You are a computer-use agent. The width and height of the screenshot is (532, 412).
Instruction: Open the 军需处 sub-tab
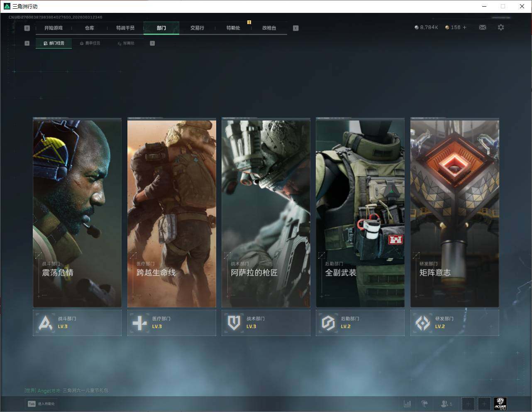(126, 43)
